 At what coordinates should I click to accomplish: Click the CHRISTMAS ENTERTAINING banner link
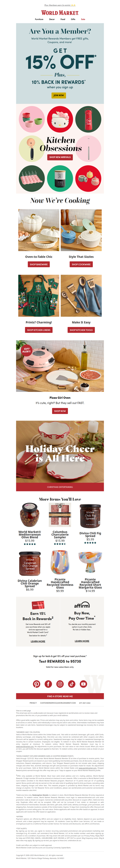(60, 487)
